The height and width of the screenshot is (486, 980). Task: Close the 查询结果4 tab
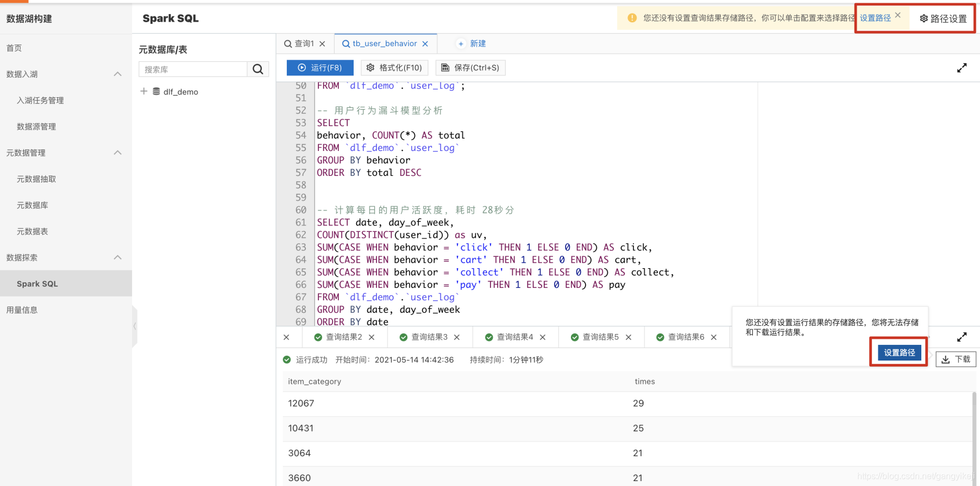(x=542, y=337)
